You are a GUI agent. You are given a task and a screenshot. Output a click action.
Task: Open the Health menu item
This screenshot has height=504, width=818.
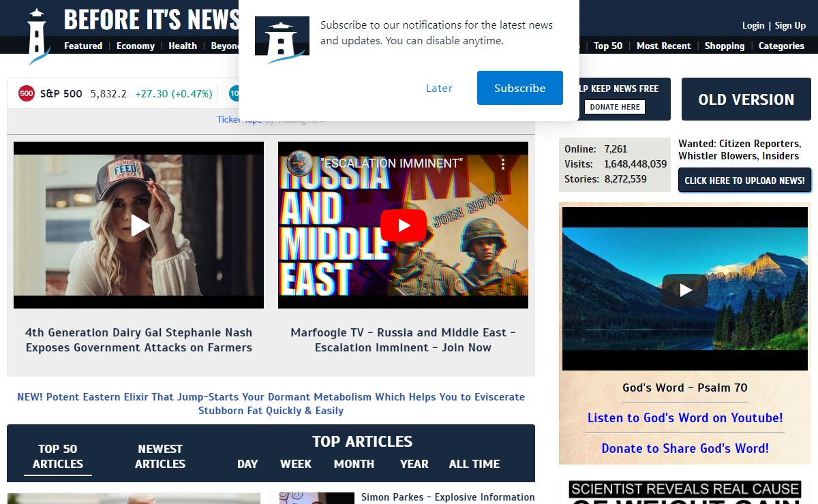tap(183, 46)
